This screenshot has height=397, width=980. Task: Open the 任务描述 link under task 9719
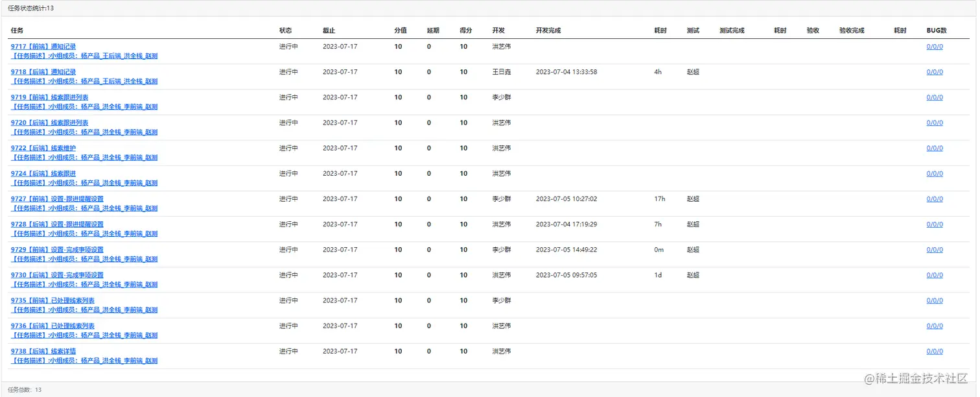pos(84,106)
